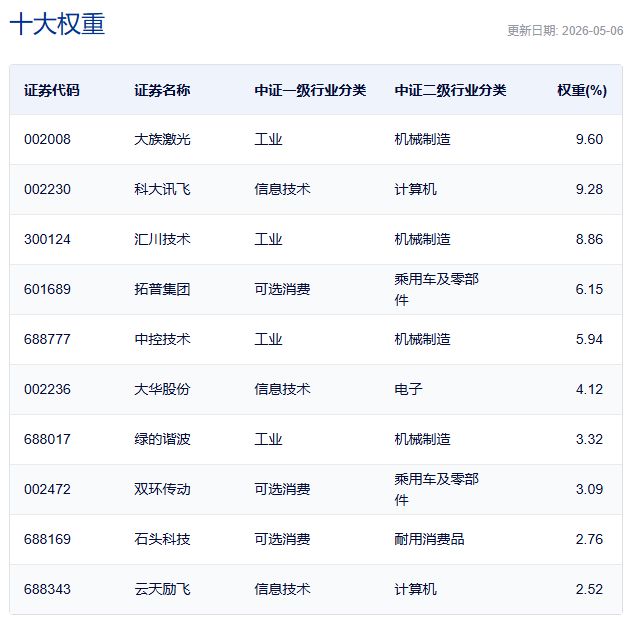
Task: Click weight value 2.52
Action: (589, 589)
